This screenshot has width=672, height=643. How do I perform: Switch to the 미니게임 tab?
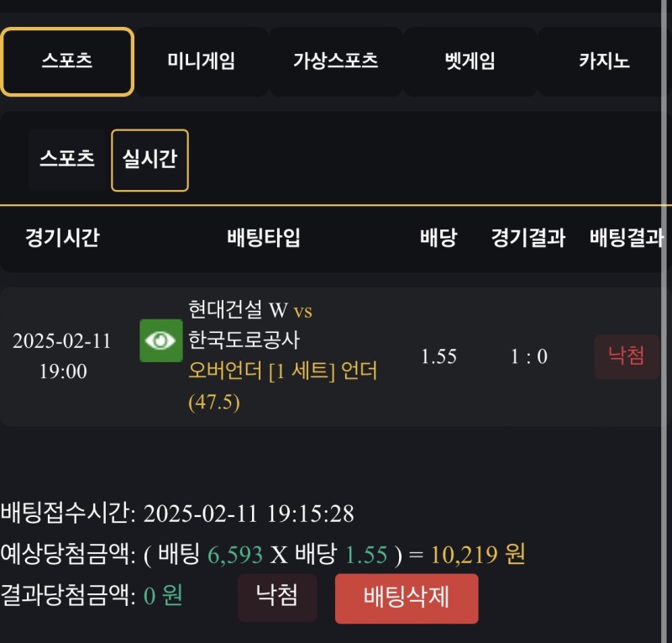click(x=201, y=61)
